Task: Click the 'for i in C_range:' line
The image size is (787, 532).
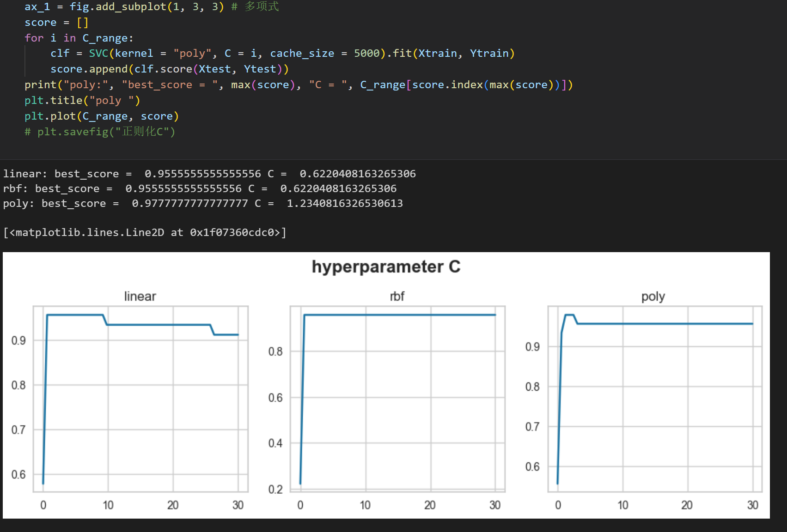Action: pyautogui.click(x=79, y=38)
